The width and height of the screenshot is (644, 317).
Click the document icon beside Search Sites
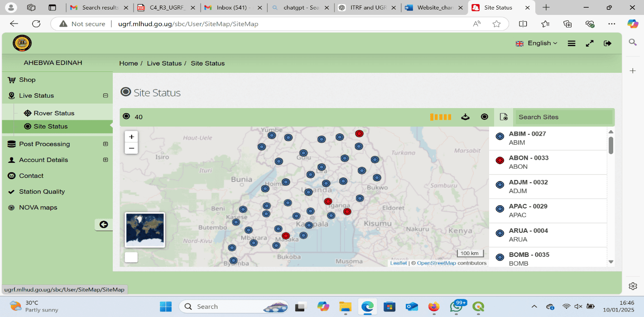(x=503, y=117)
